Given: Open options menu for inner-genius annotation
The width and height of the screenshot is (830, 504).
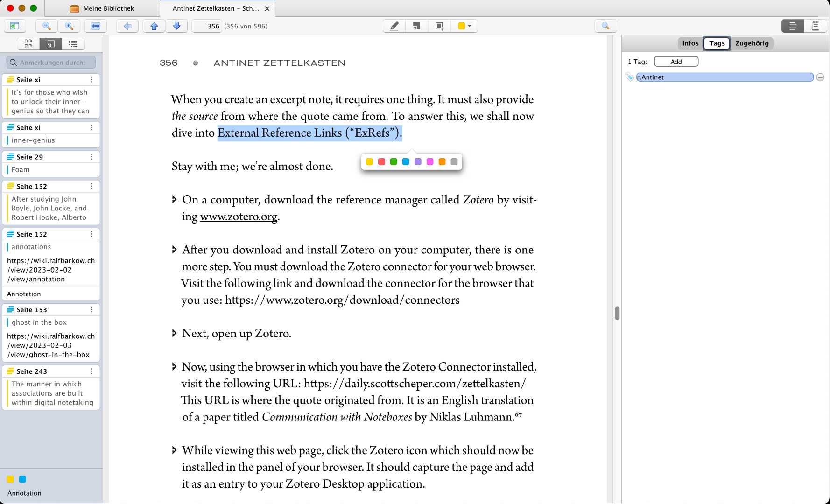Looking at the screenshot, I should [x=91, y=127].
